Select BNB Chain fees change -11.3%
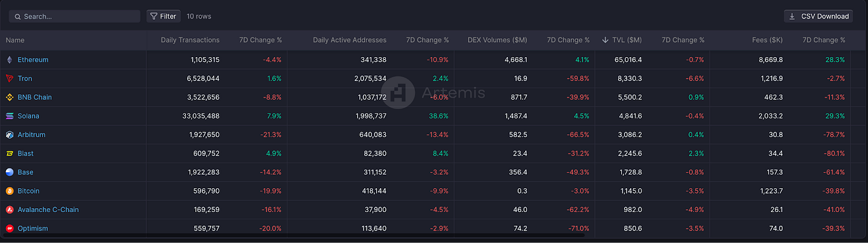868x243 pixels. pyautogui.click(x=833, y=97)
